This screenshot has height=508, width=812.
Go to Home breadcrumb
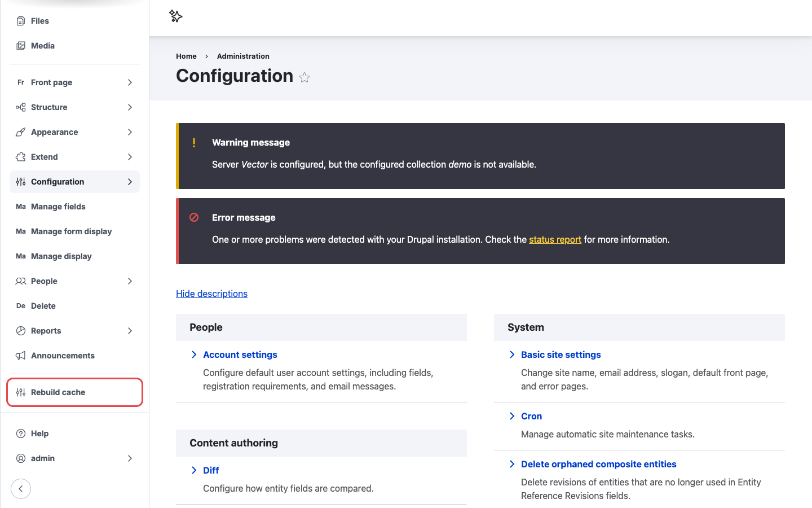pos(186,56)
